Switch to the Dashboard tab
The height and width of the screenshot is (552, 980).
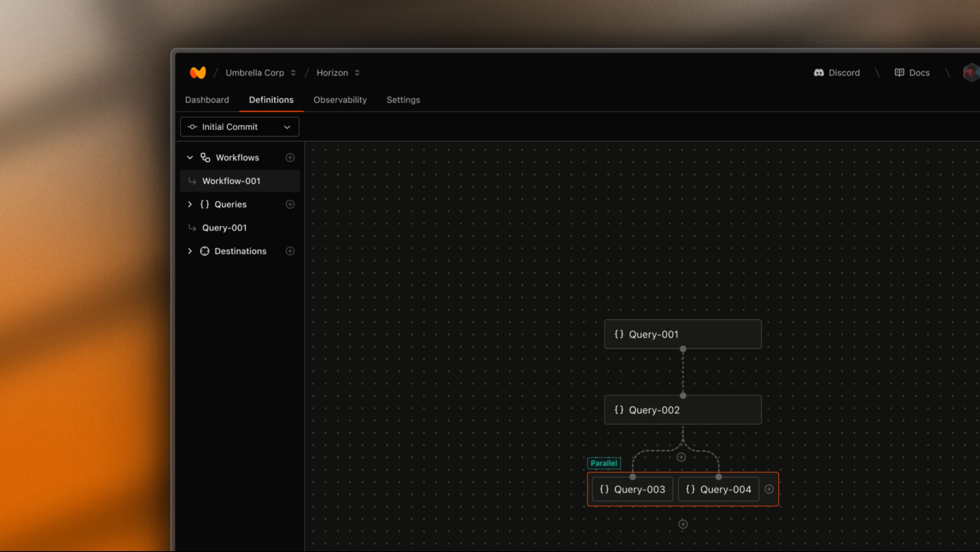pos(207,100)
